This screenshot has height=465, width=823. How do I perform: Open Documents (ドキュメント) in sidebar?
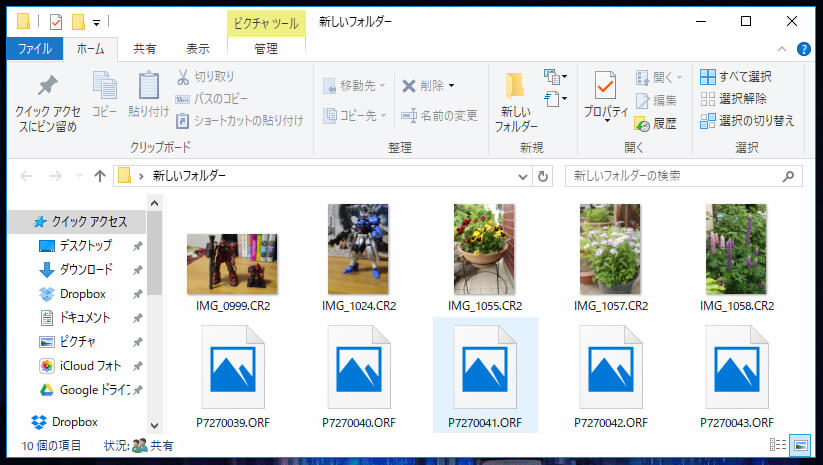pyautogui.click(x=85, y=318)
